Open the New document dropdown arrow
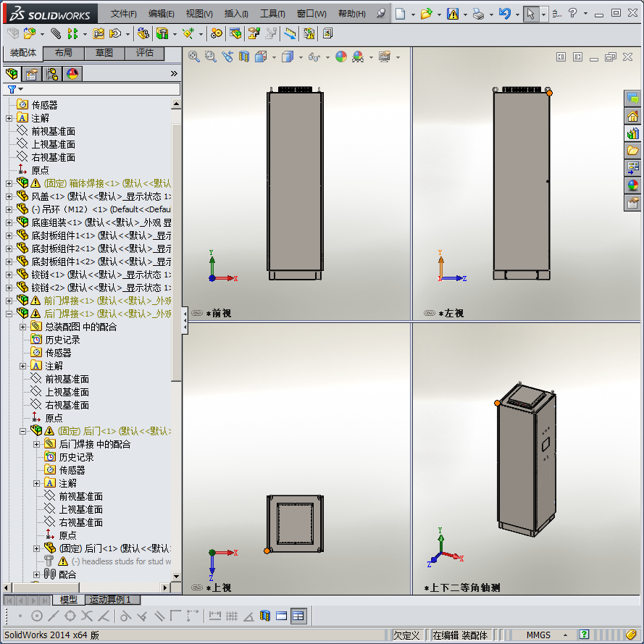Viewport: 644px width, 644px height. 413,14
